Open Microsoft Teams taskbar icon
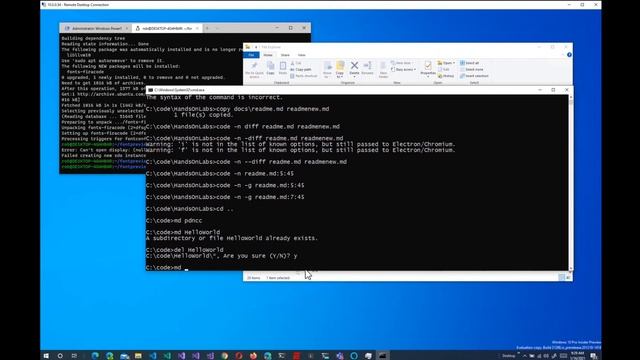The width and height of the screenshot is (640, 360). pos(340,356)
